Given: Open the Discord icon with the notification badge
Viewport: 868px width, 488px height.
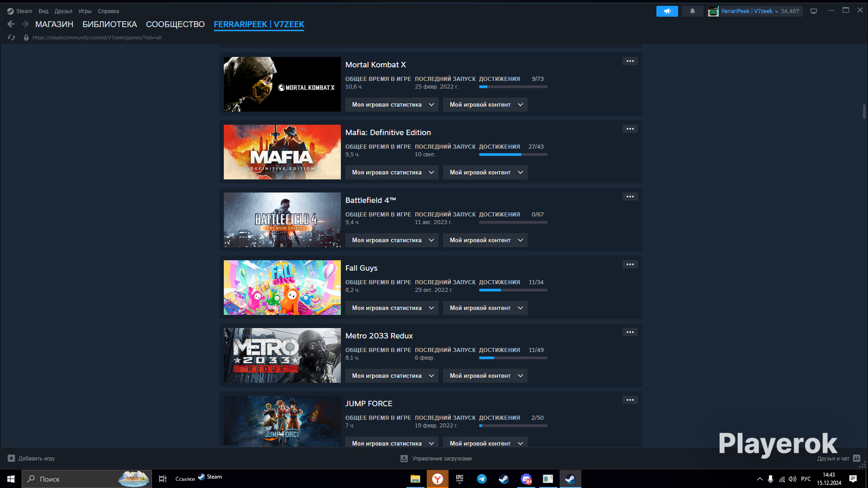Looking at the screenshot, I should [526, 479].
